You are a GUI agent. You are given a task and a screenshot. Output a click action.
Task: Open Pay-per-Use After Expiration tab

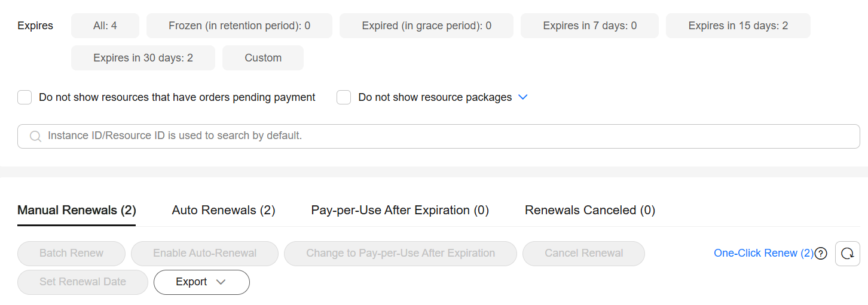pyautogui.click(x=400, y=210)
